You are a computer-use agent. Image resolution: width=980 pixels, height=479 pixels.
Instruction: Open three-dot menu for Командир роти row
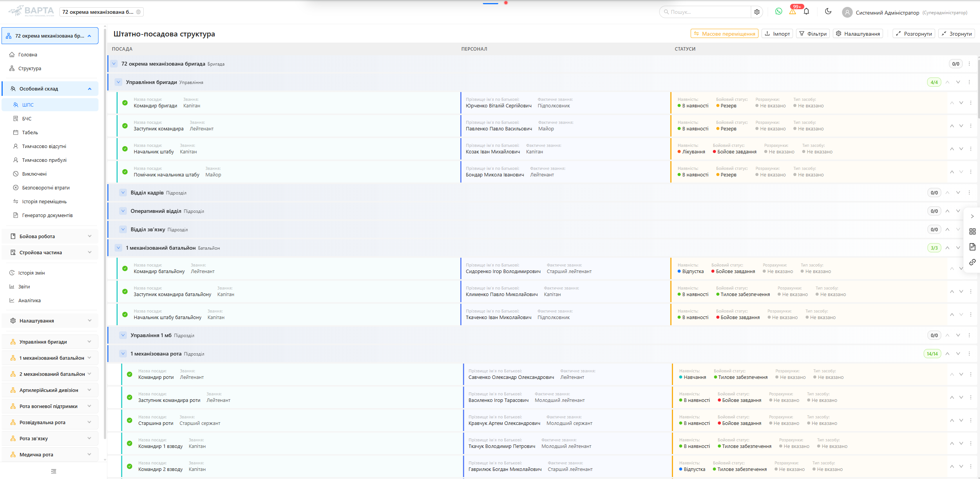(x=971, y=374)
